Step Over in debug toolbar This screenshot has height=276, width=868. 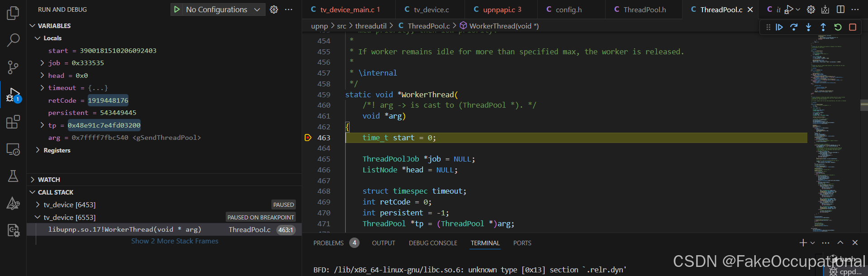pos(794,27)
